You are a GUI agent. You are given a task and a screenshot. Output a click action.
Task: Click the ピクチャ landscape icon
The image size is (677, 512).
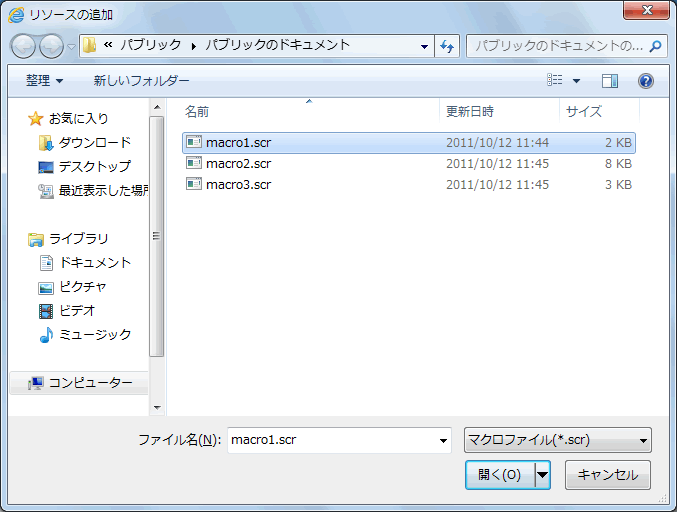(46, 288)
